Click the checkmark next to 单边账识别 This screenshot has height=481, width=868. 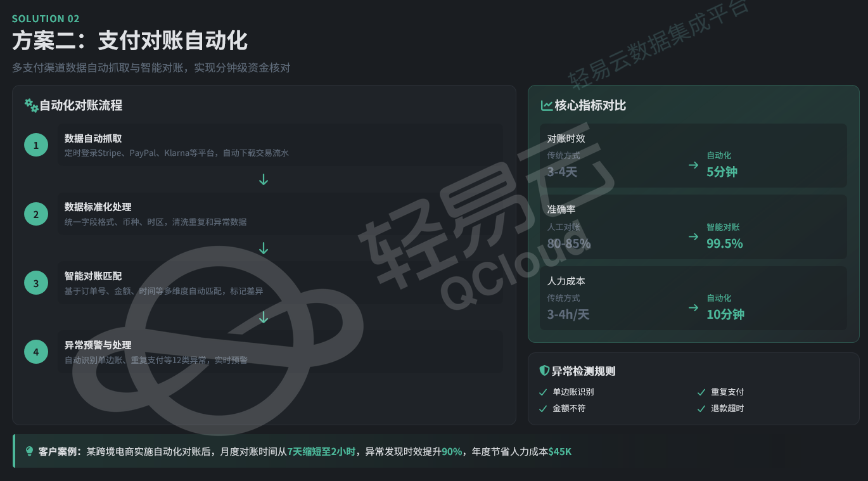click(x=542, y=392)
